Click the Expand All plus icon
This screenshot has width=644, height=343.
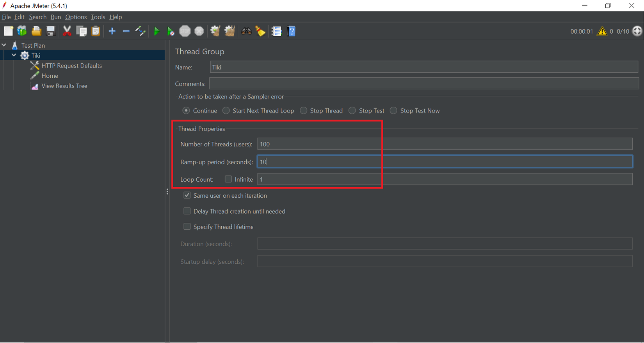tap(112, 31)
